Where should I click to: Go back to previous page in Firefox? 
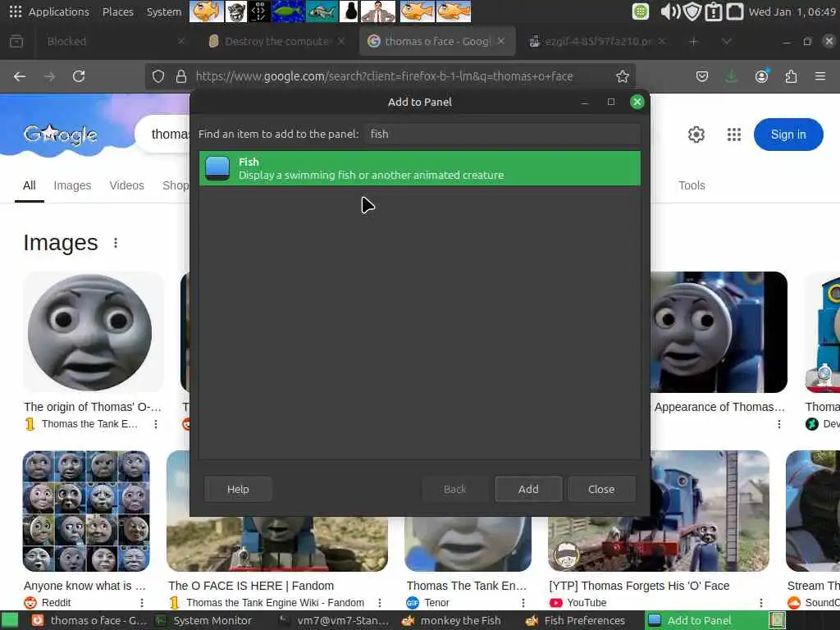coord(20,76)
